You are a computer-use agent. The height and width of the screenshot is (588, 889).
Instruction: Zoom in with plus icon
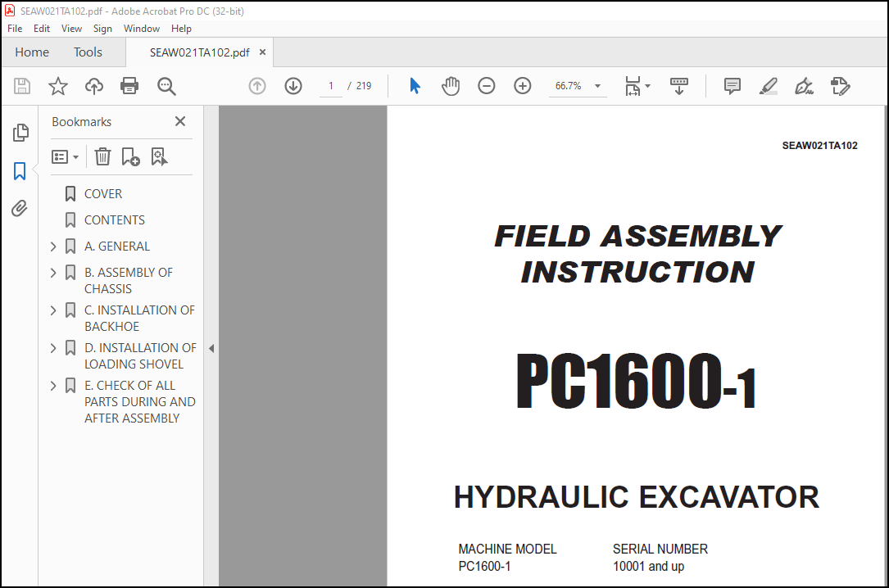522,86
